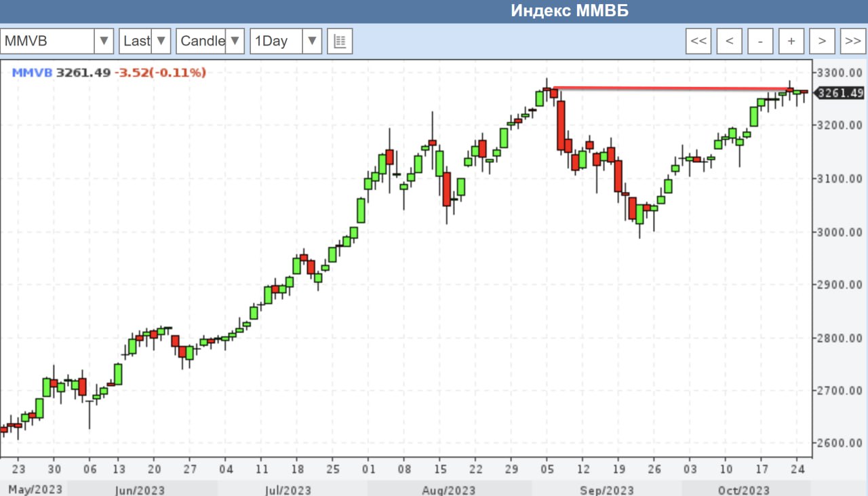This screenshot has width=868, height=496.
Task: Open the 1Day interval dropdown
Action: (285, 41)
